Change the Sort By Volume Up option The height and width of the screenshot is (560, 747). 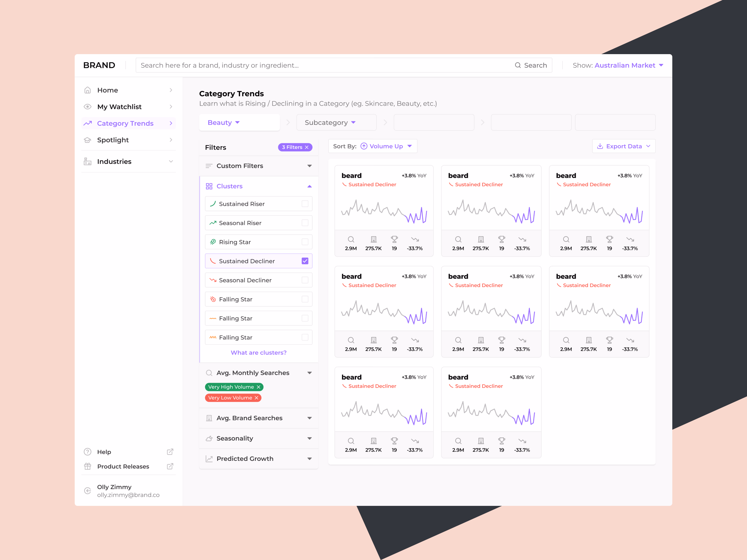pyautogui.click(x=373, y=146)
